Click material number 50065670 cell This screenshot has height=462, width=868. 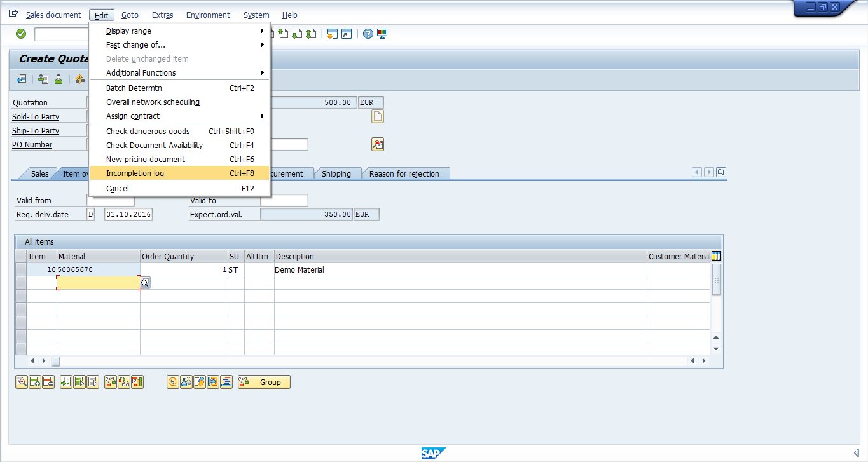99,269
